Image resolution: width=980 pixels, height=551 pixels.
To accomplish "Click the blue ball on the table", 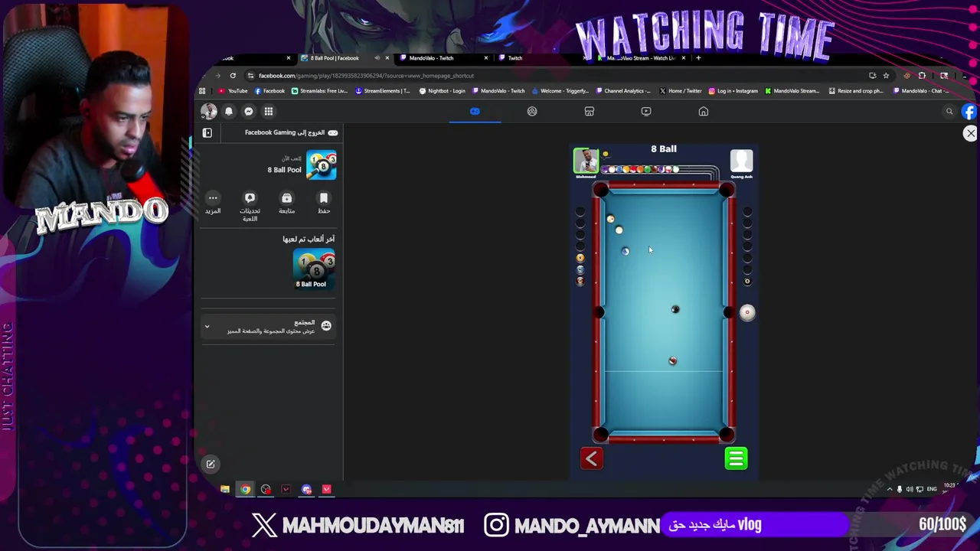I will tap(626, 252).
